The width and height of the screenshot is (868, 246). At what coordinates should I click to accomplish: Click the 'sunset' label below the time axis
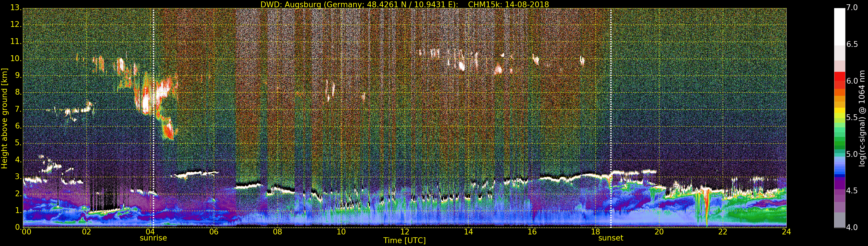[610, 238]
